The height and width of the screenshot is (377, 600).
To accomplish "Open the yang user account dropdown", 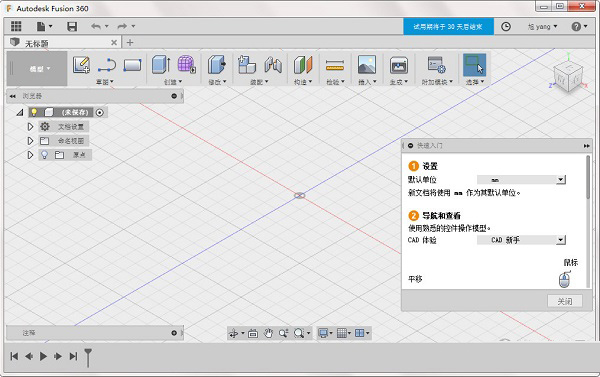I will (543, 26).
